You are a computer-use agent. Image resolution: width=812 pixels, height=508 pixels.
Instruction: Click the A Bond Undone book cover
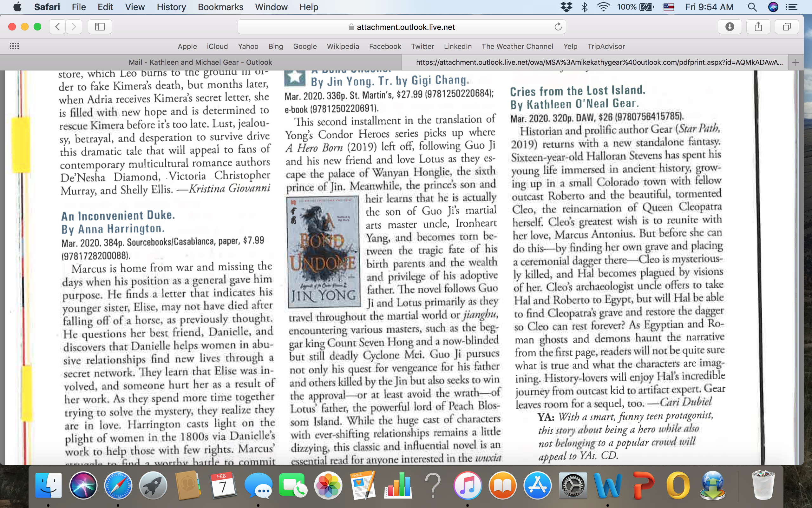coord(324,252)
